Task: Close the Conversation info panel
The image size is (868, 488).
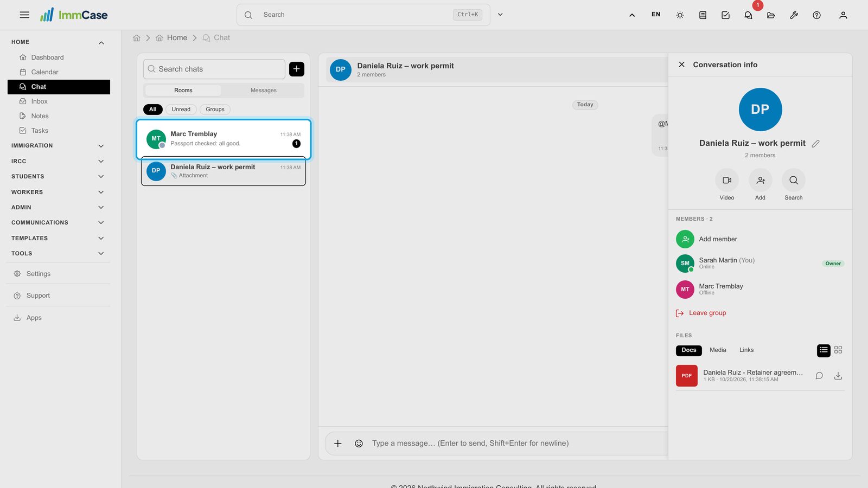Action: tap(681, 65)
